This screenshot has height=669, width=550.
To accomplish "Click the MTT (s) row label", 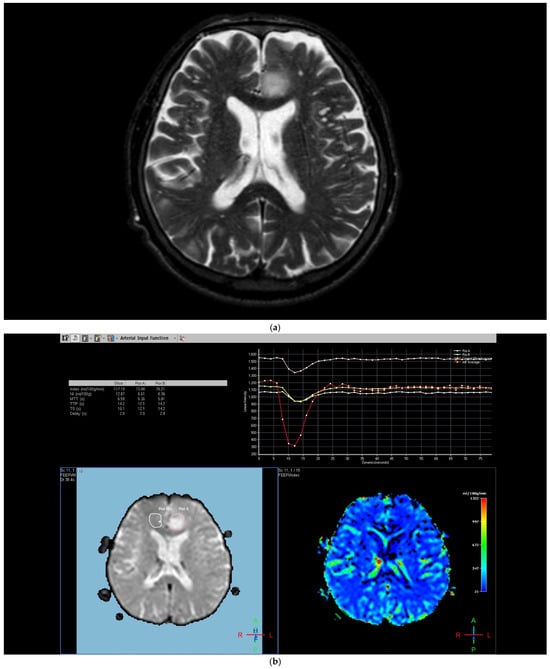I will tap(75, 398).
